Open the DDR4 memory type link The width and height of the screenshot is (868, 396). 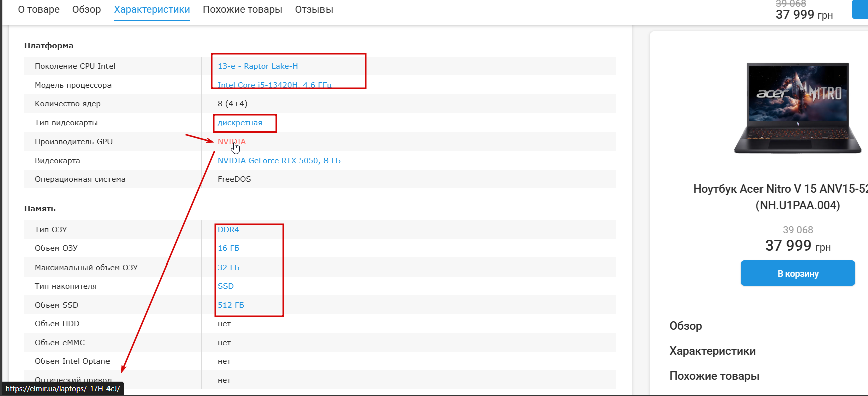228,230
